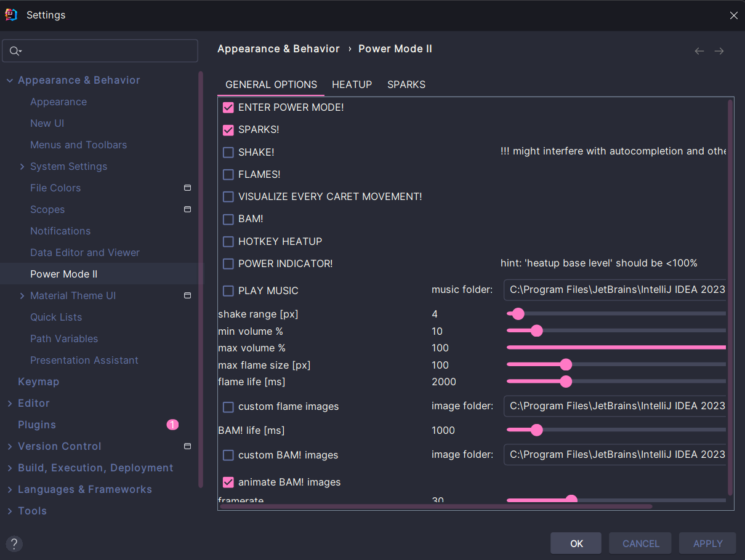The width and height of the screenshot is (745, 560).
Task: Expand the Material Theme UI node
Action: pos(22,296)
